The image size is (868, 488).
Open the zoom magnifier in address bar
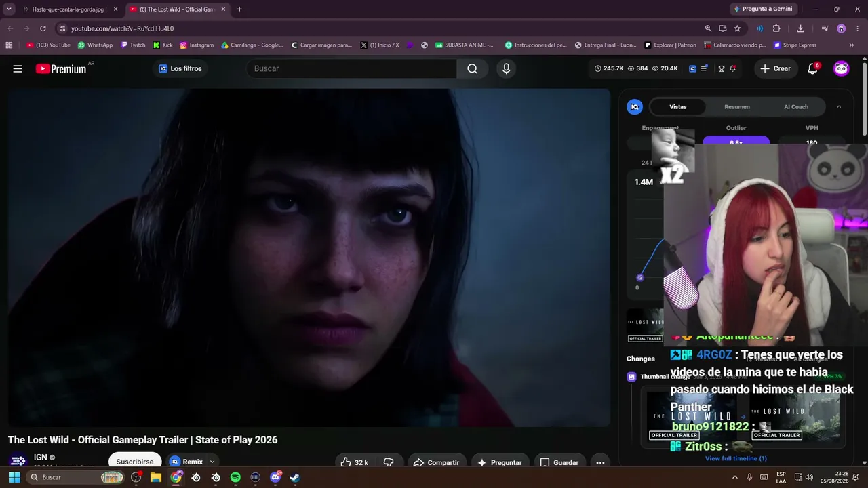coord(708,28)
